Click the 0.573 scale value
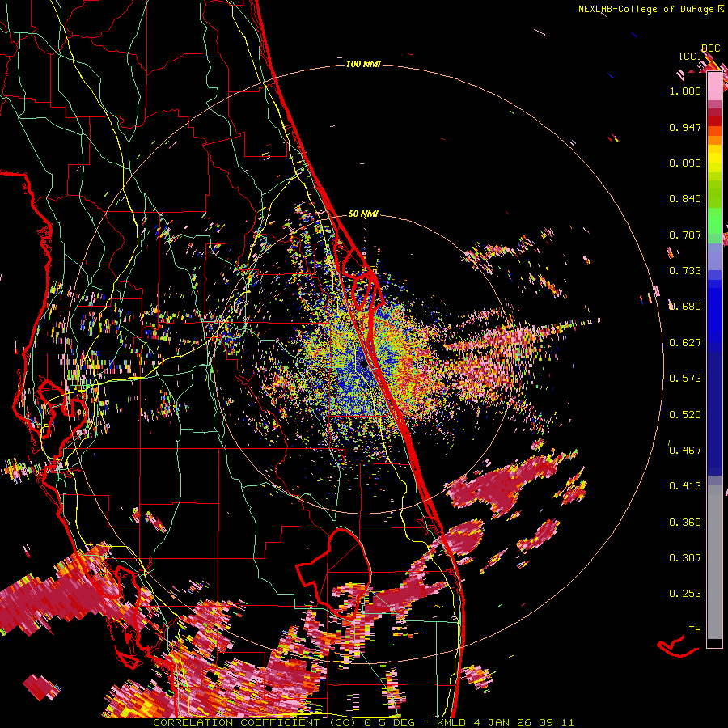This screenshot has width=728, height=728. pos(685,379)
